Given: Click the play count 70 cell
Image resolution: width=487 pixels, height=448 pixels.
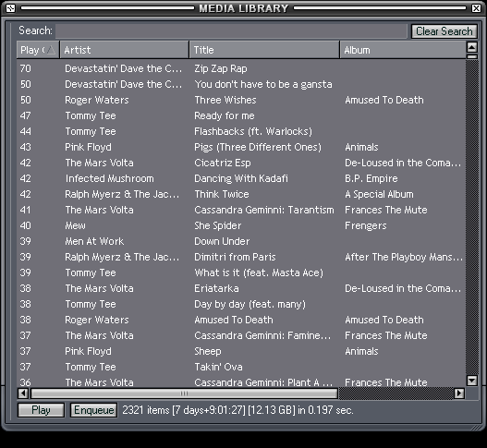Looking at the screenshot, I should [x=26, y=68].
